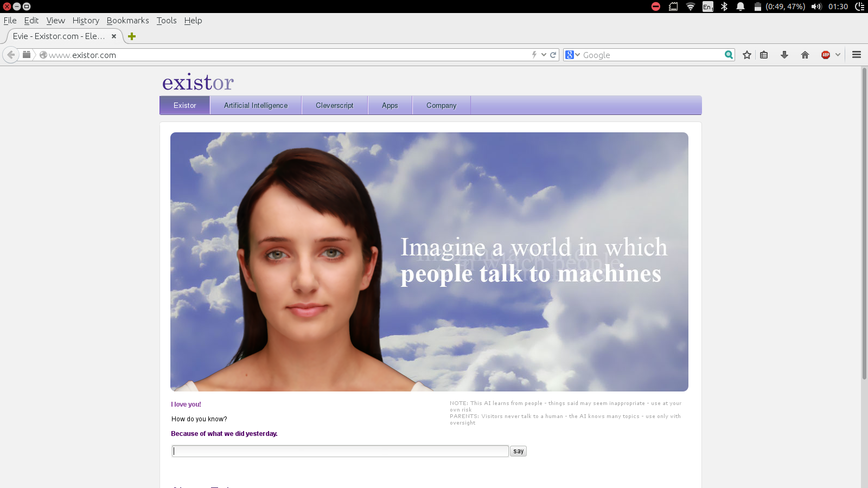868x488 pixels.
Task: Open the Edit menu
Action: (31, 21)
